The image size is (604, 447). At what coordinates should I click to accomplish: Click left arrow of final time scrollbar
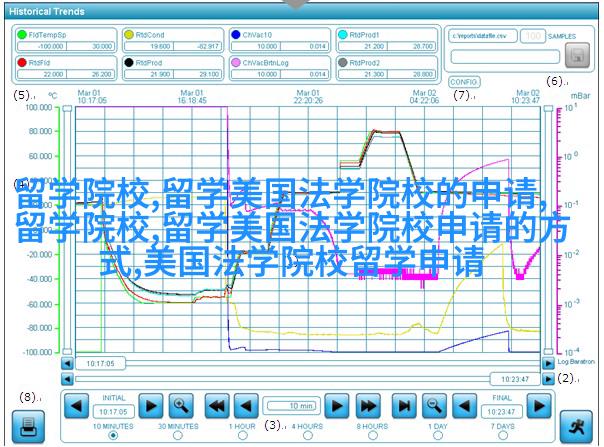click(x=67, y=379)
